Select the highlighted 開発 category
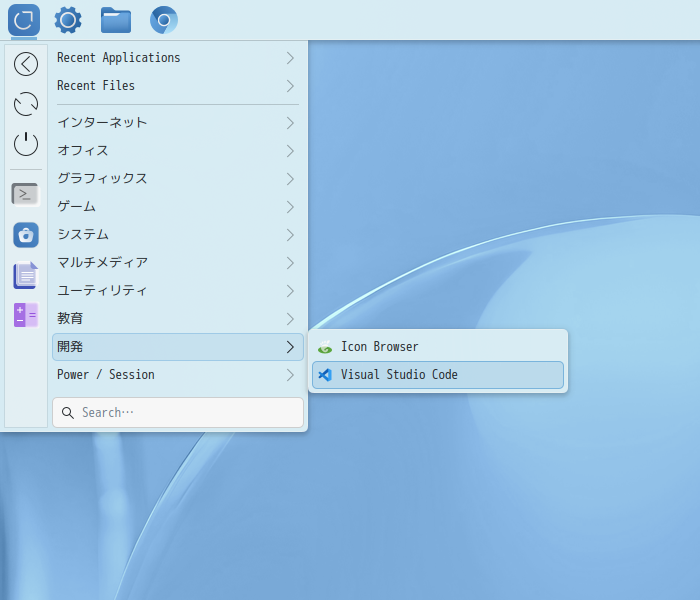Image resolution: width=700 pixels, height=600 pixels. click(178, 347)
